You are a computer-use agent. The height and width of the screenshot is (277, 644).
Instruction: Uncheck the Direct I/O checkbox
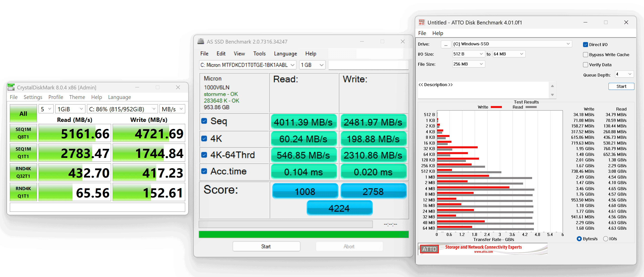pyautogui.click(x=586, y=45)
